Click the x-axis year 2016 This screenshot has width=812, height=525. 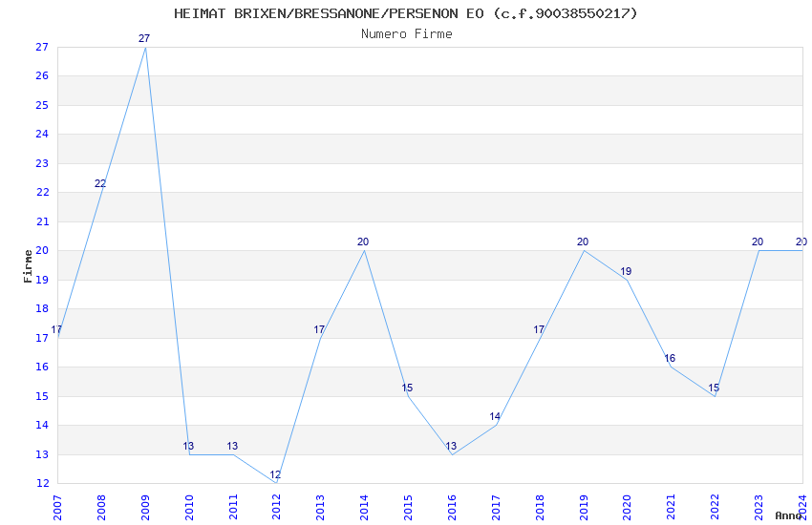click(x=452, y=508)
